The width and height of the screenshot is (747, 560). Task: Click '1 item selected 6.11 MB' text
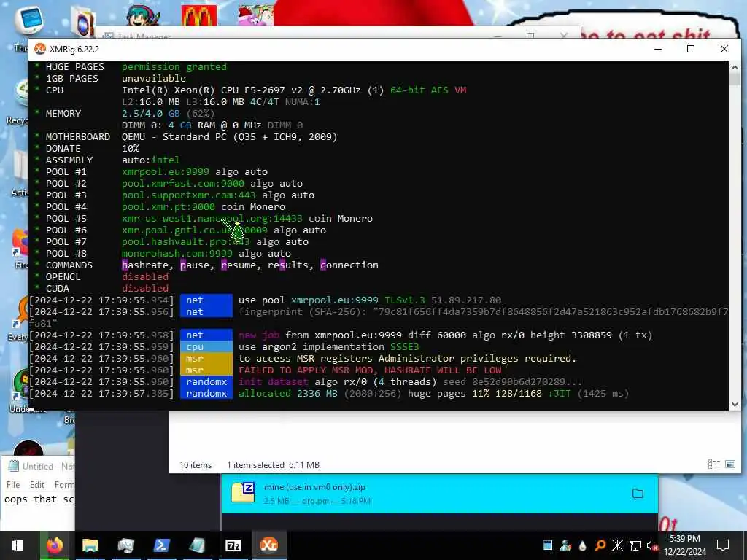(273, 464)
